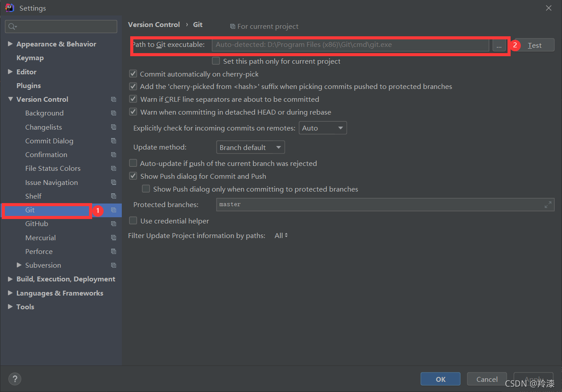Toggle Warn when committing in detached HEAD

tap(133, 112)
